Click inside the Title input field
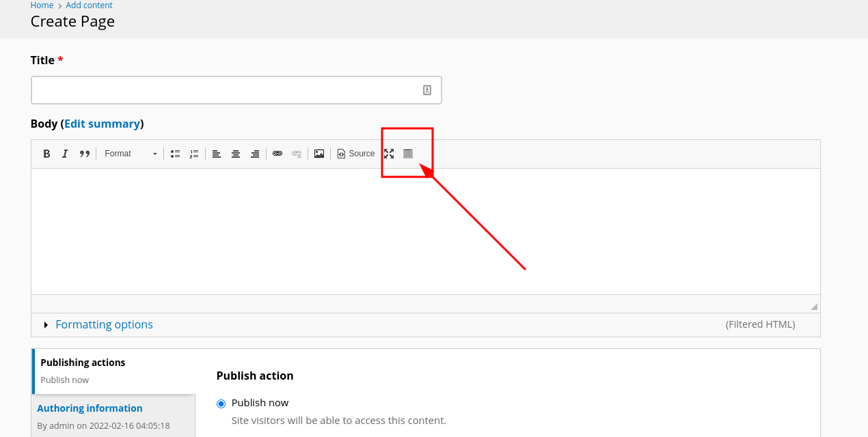This screenshot has width=868, height=437. [x=236, y=89]
